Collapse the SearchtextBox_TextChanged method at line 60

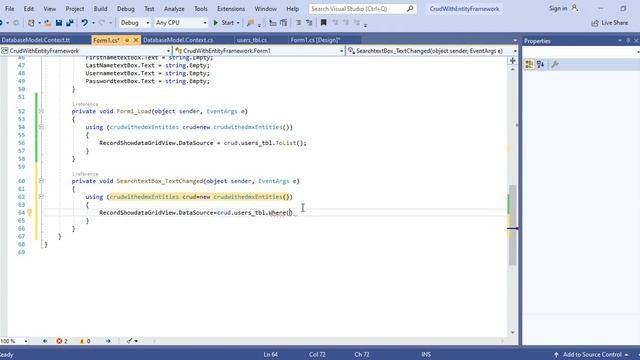click(41, 181)
